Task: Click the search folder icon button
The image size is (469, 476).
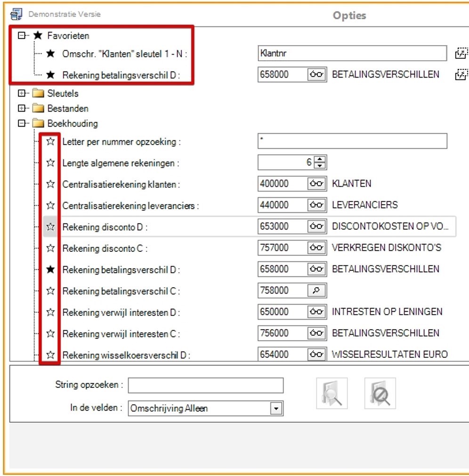Action: pos(332,393)
